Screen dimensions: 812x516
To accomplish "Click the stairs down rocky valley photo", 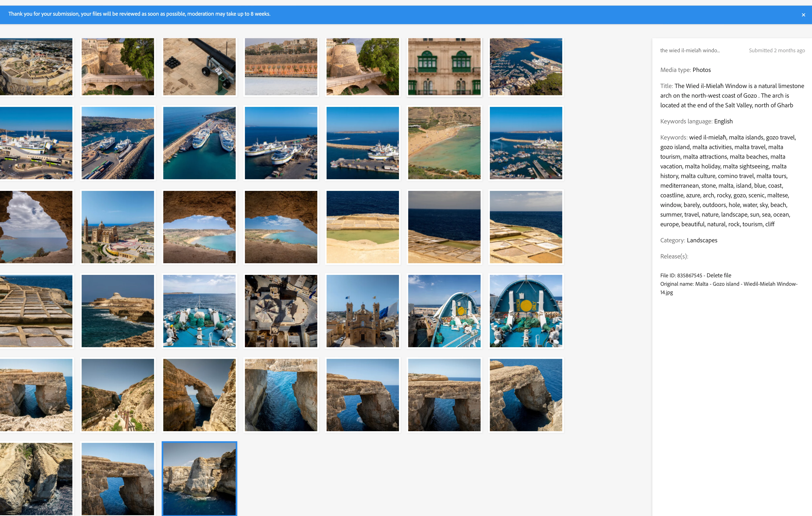I will (x=118, y=395).
